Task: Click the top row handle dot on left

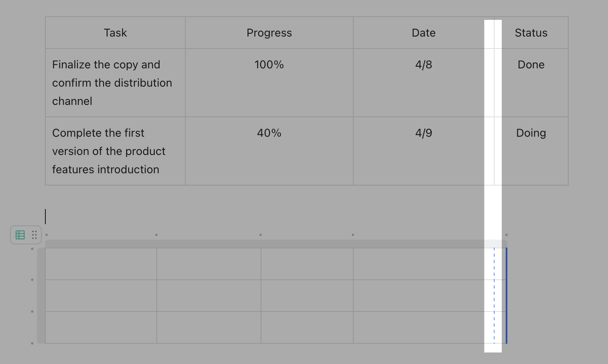Action: 33,248
